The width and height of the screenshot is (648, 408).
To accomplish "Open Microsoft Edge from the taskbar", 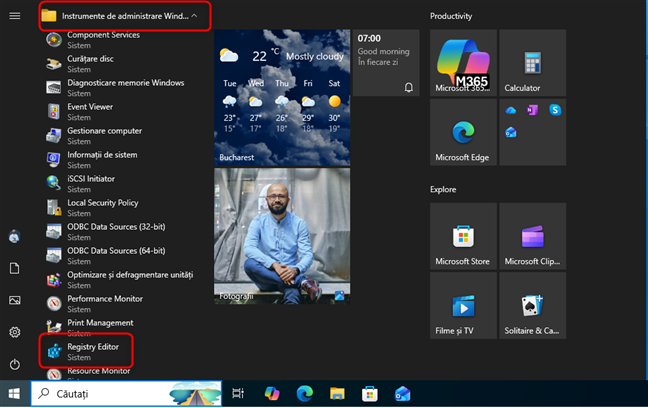I will tap(305, 394).
